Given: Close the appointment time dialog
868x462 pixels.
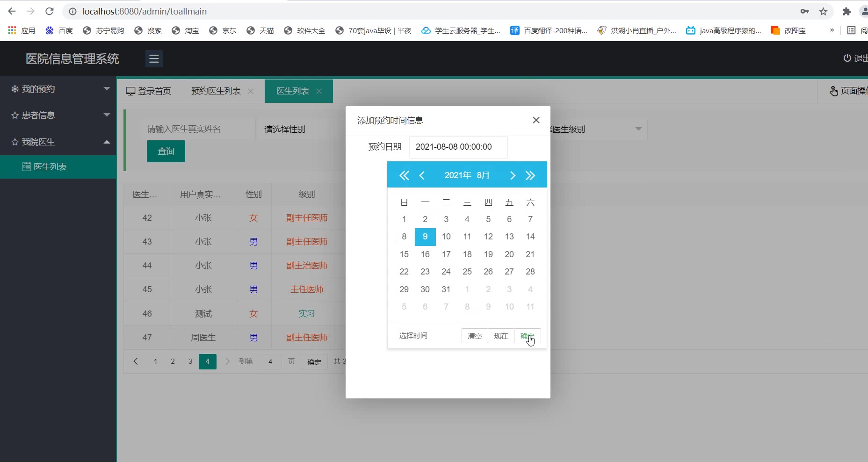Looking at the screenshot, I should pos(536,120).
